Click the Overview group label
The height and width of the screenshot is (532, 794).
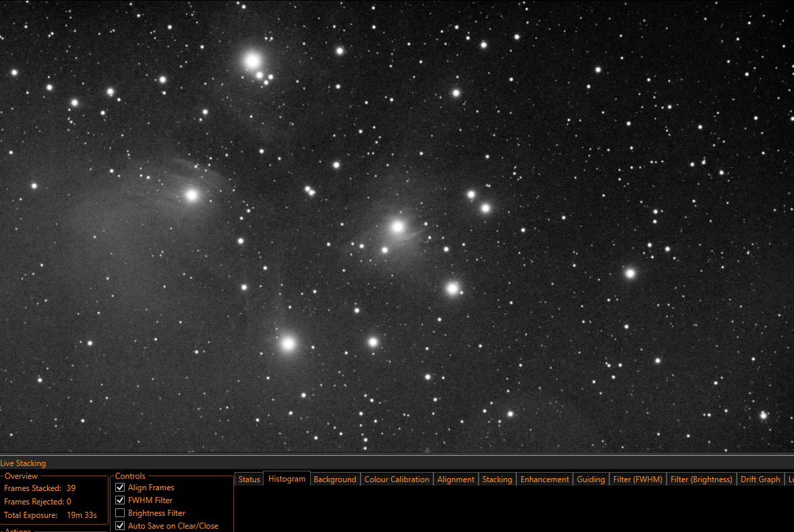pyautogui.click(x=22, y=476)
